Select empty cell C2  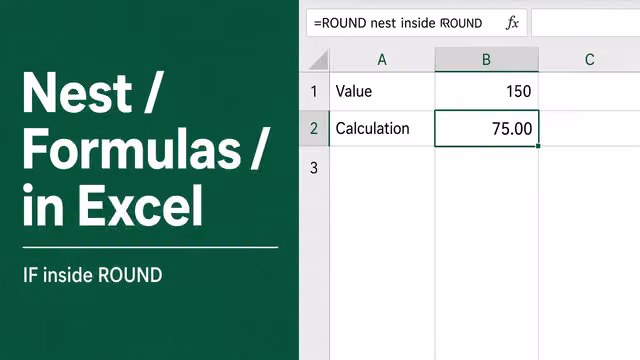[589, 128]
